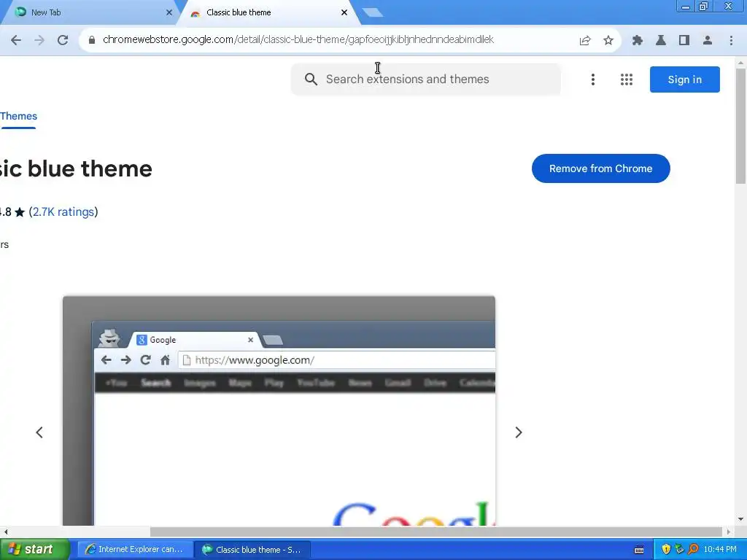Image resolution: width=747 pixels, height=560 pixels.
Task: View site security via the lock icon
Action: click(x=92, y=40)
